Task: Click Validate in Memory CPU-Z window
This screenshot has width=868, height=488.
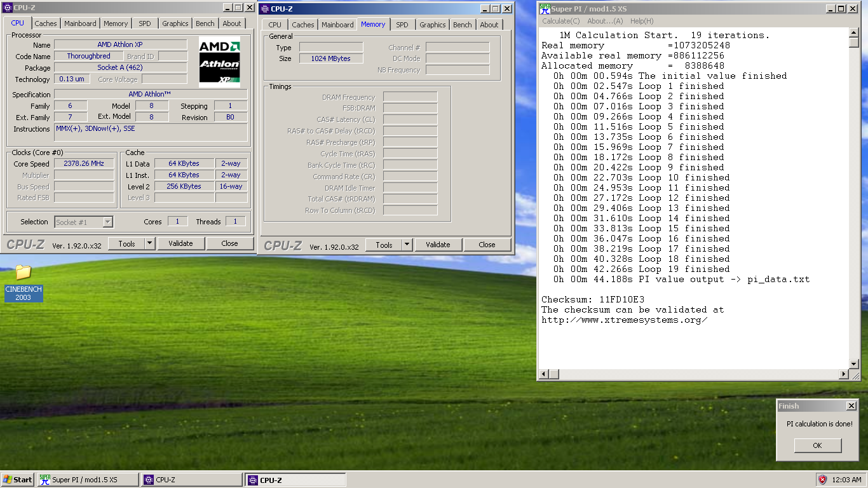Action: (438, 245)
